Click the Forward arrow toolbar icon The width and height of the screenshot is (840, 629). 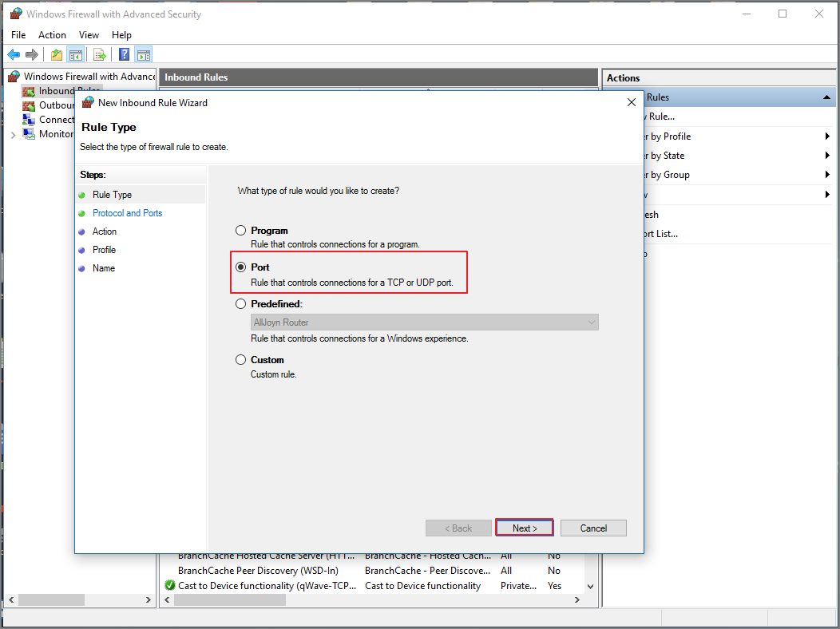(x=32, y=54)
